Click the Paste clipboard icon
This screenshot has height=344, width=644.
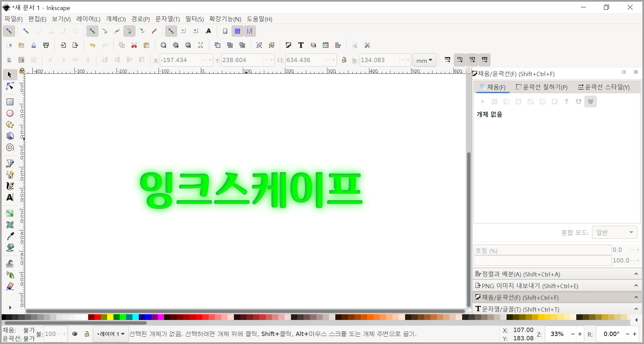tap(146, 45)
